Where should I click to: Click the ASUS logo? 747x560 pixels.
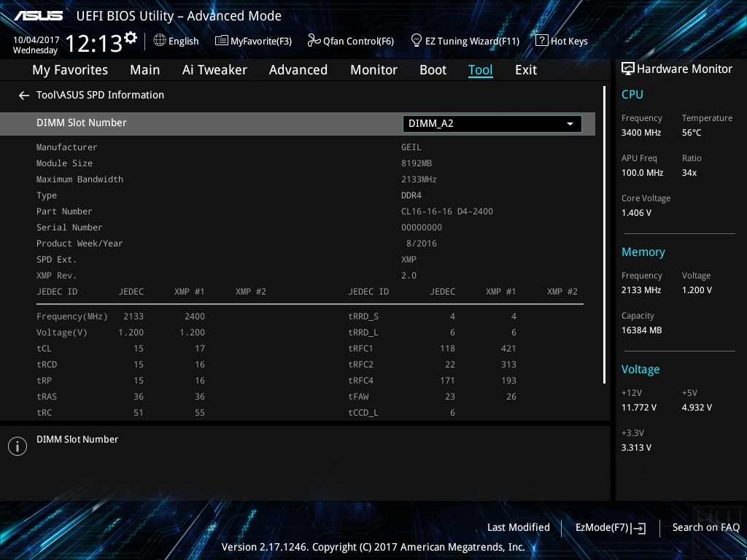tap(38, 16)
